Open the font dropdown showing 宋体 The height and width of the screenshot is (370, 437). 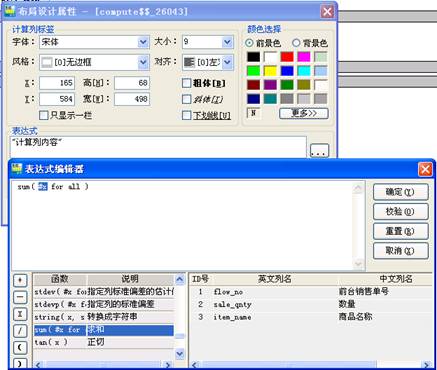143,42
